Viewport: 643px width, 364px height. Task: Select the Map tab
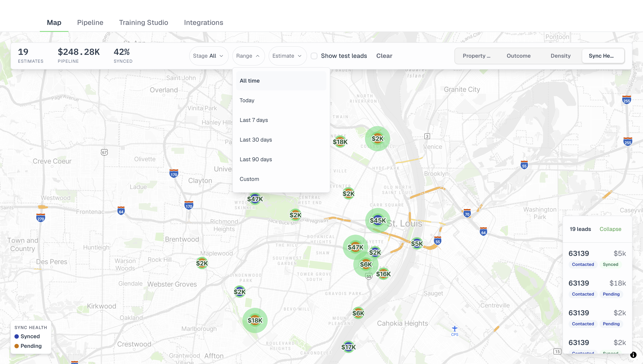(x=54, y=23)
